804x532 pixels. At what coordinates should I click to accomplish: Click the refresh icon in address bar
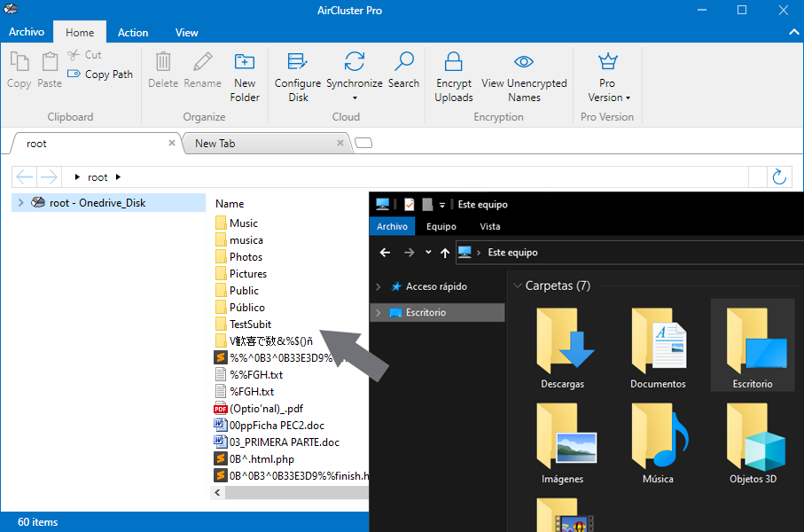779,177
